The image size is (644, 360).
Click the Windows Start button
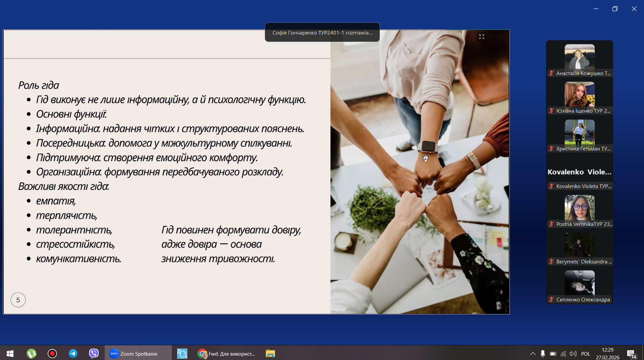click(10, 354)
